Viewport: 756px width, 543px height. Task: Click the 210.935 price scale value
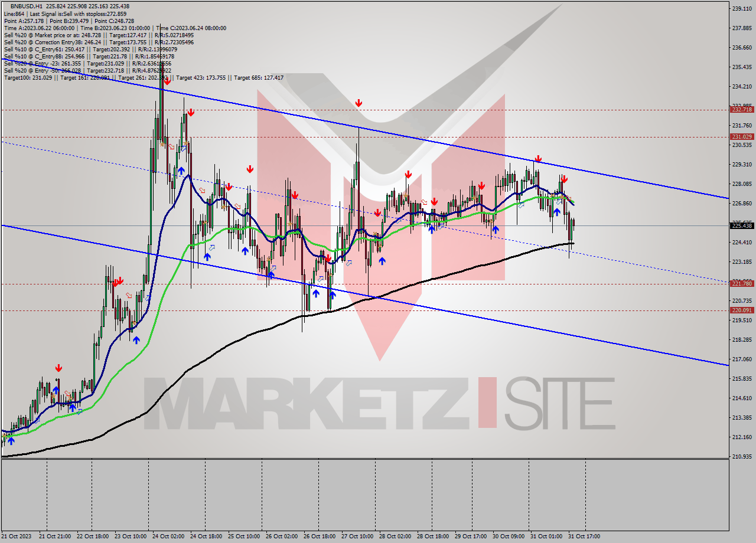[x=742, y=456]
